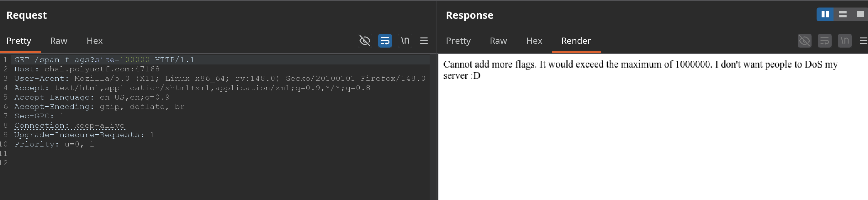
Task: Click the rendered 'Cannot add more flags' message
Action: (641, 70)
